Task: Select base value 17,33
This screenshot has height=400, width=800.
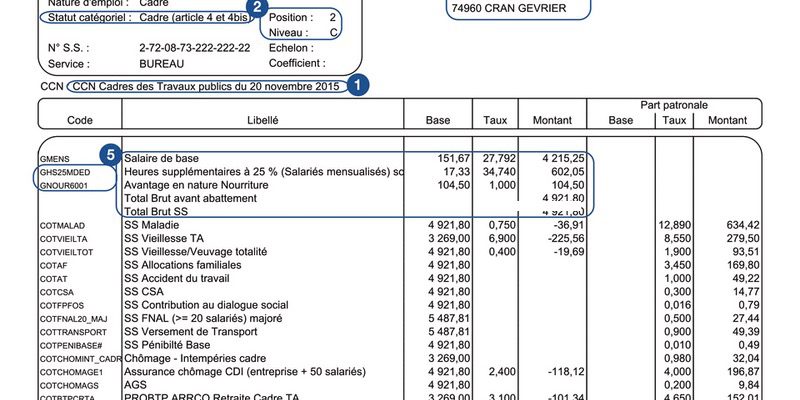Action: tap(458, 171)
